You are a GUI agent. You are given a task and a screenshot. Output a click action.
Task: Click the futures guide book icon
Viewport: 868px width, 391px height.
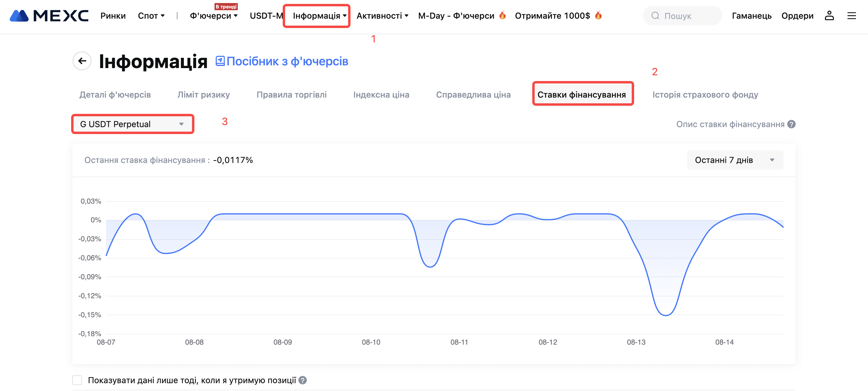(220, 61)
